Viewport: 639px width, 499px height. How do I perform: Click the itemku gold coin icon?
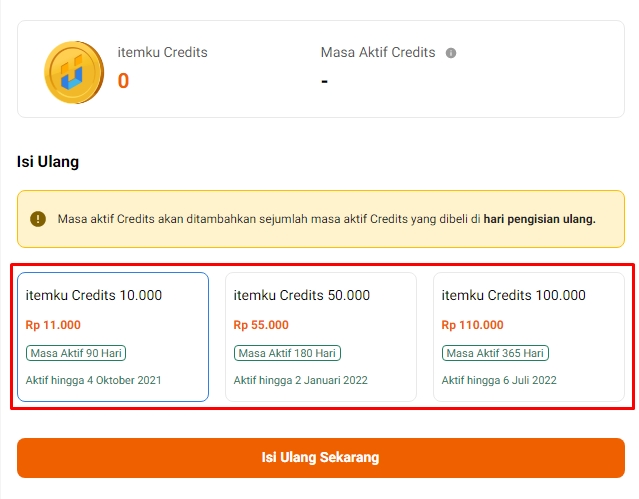(74, 73)
